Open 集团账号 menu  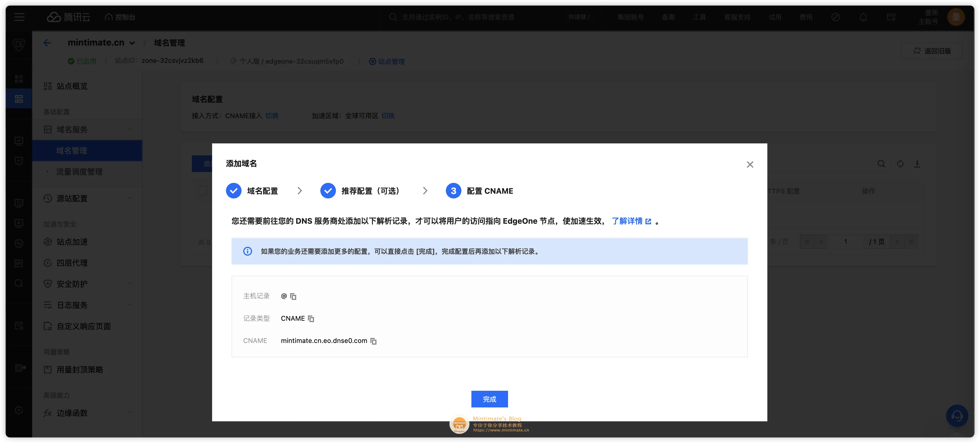(x=630, y=17)
